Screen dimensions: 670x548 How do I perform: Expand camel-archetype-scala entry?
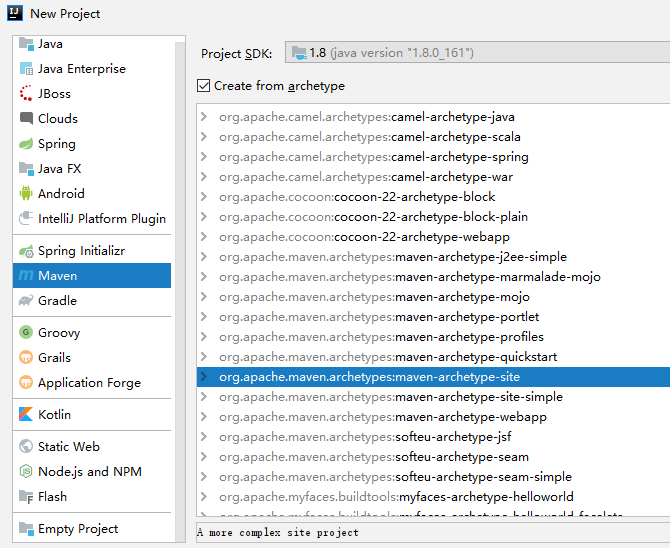(204, 137)
